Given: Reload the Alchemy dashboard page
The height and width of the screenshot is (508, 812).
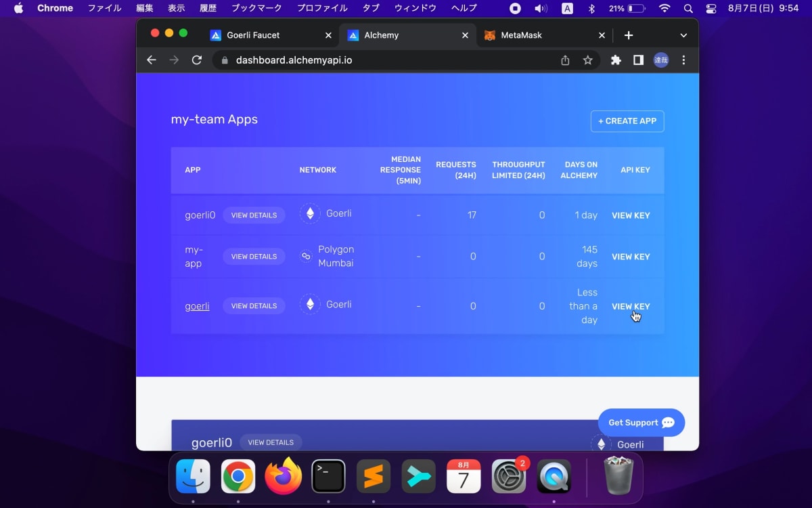Looking at the screenshot, I should (x=197, y=60).
